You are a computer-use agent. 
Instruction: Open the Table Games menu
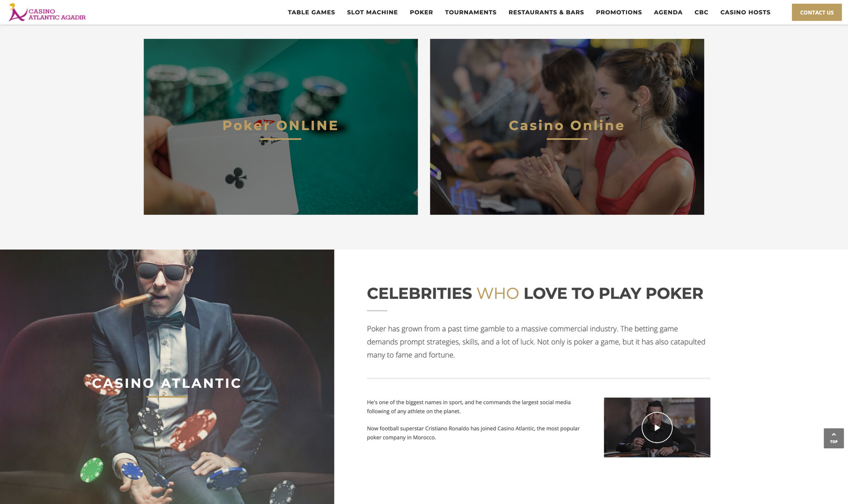click(x=311, y=12)
